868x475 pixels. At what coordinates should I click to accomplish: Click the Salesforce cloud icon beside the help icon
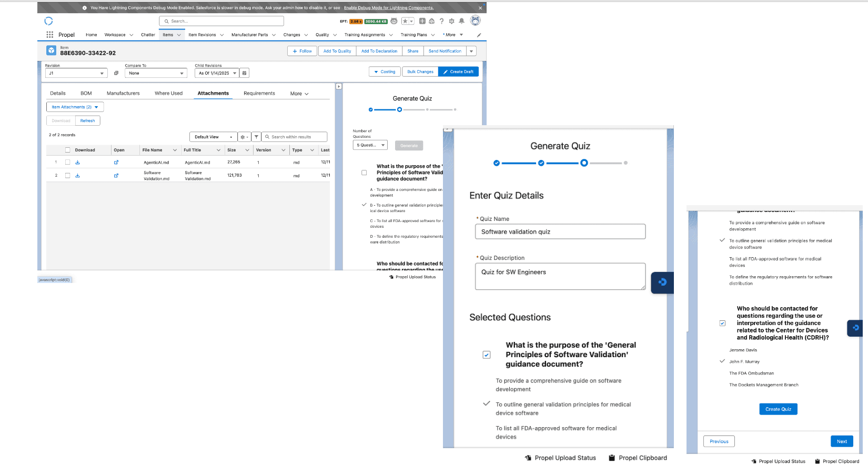432,21
